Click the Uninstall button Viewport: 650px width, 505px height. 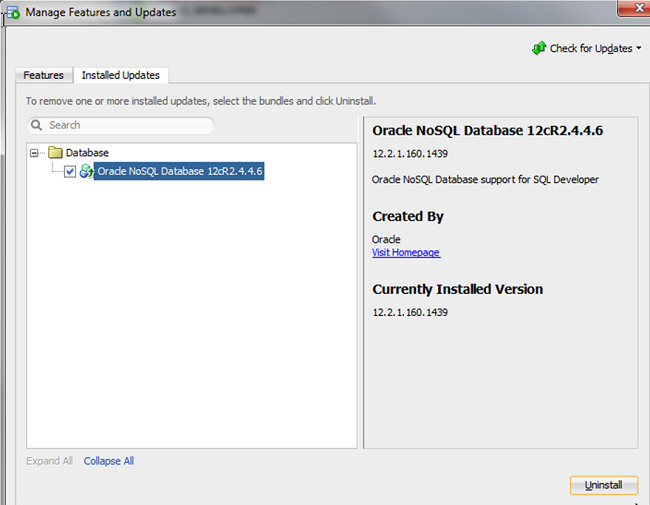(x=604, y=485)
